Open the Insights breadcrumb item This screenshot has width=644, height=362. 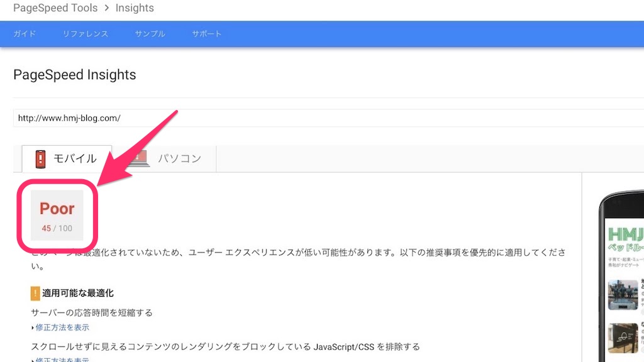point(135,8)
